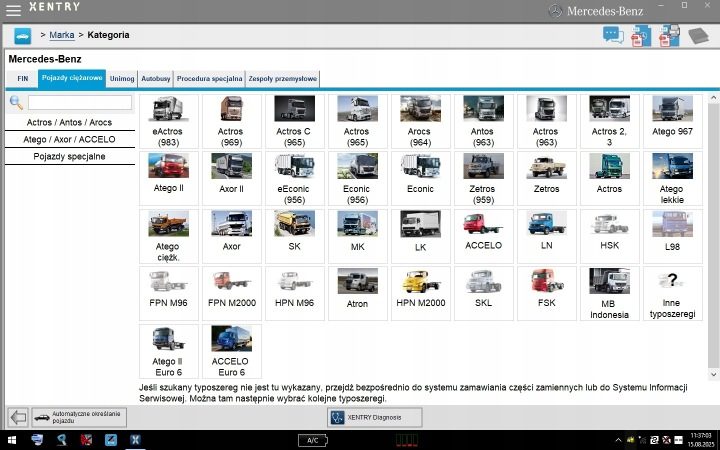Open Inne typoszeregi question mark tile

pos(672,293)
